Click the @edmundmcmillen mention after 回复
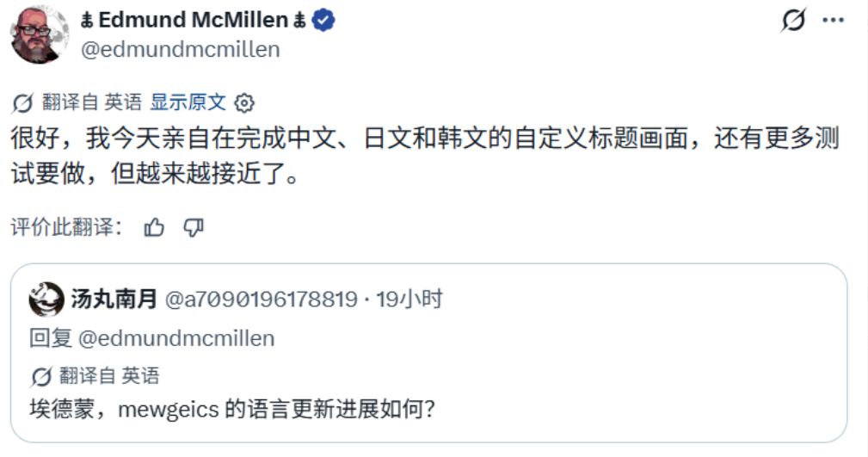 point(176,338)
